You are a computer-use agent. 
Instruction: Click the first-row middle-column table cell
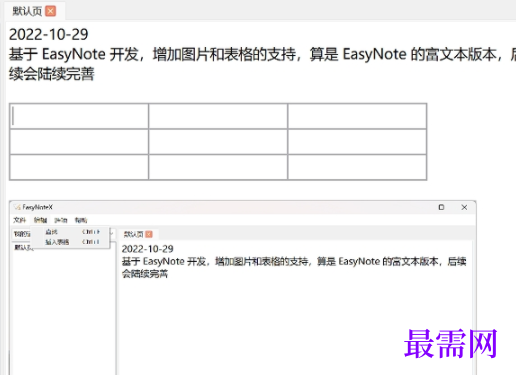(x=218, y=116)
